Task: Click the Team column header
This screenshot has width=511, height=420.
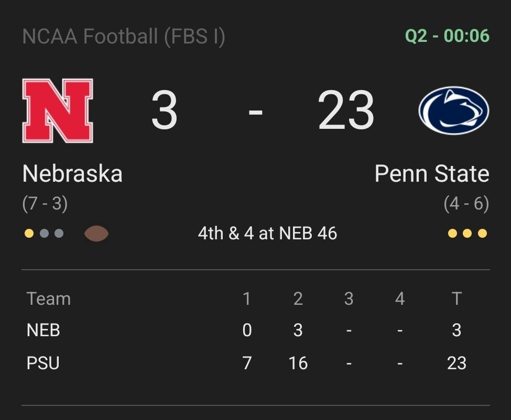Action: (49, 299)
